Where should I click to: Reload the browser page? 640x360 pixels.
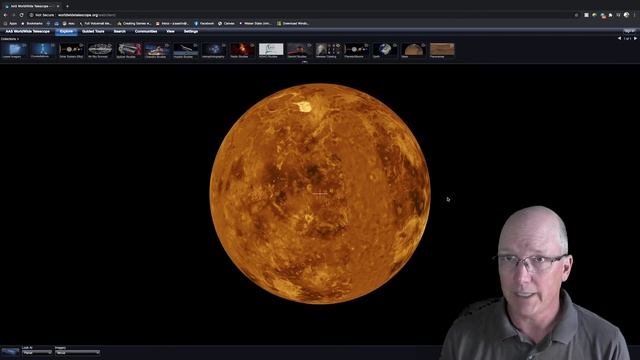[x=21, y=15]
